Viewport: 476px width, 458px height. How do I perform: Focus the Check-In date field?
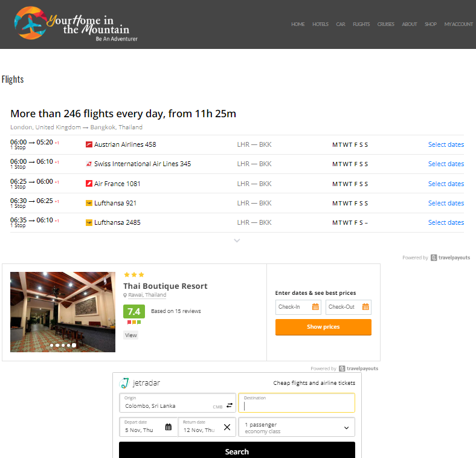pos(298,307)
